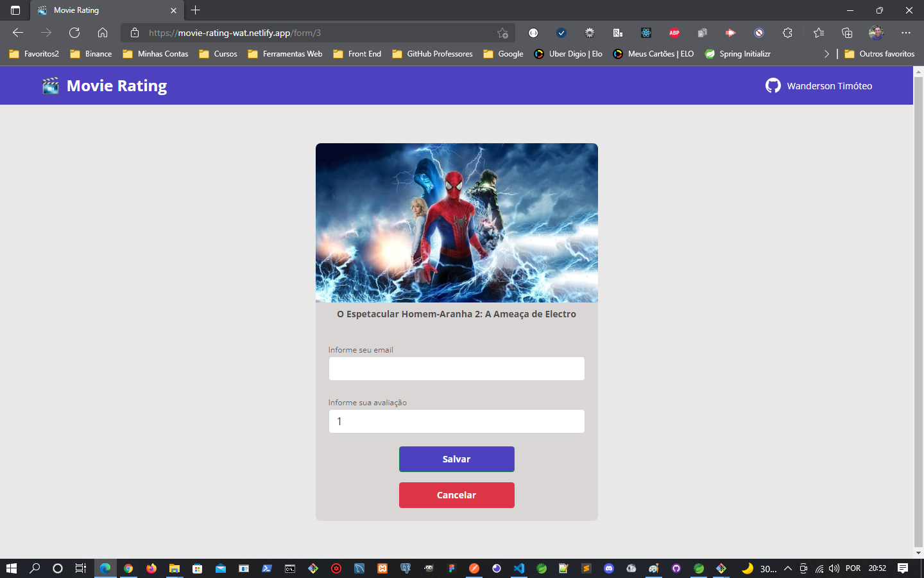Viewport: 924px width, 578px height.
Task: Open the Adblock Plus ABP extension icon
Action: point(674,33)
